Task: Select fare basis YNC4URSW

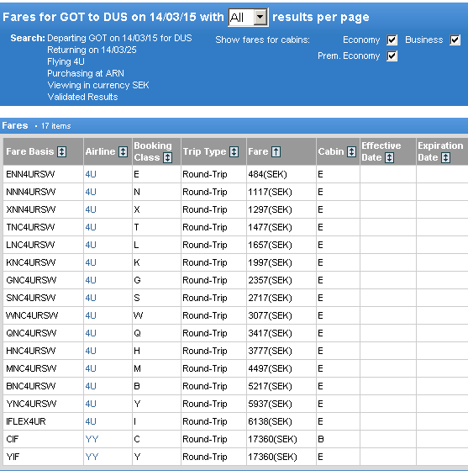Action: 31,404
